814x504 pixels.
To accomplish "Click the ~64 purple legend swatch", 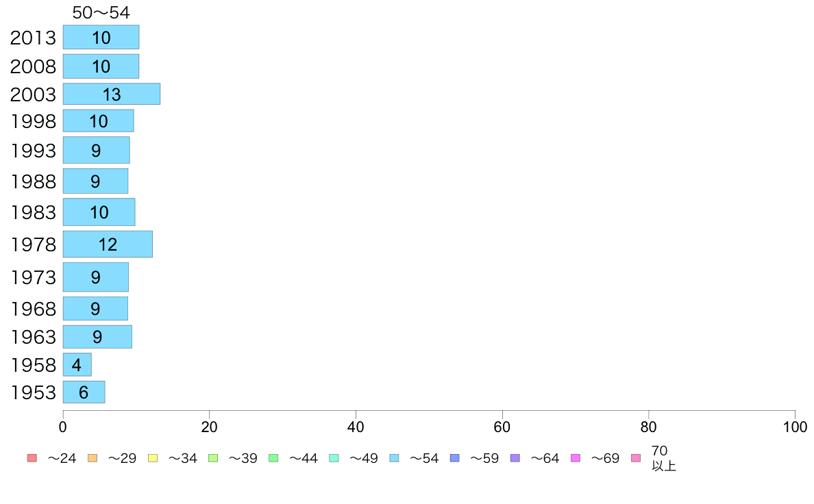I will tap(515, 458).
